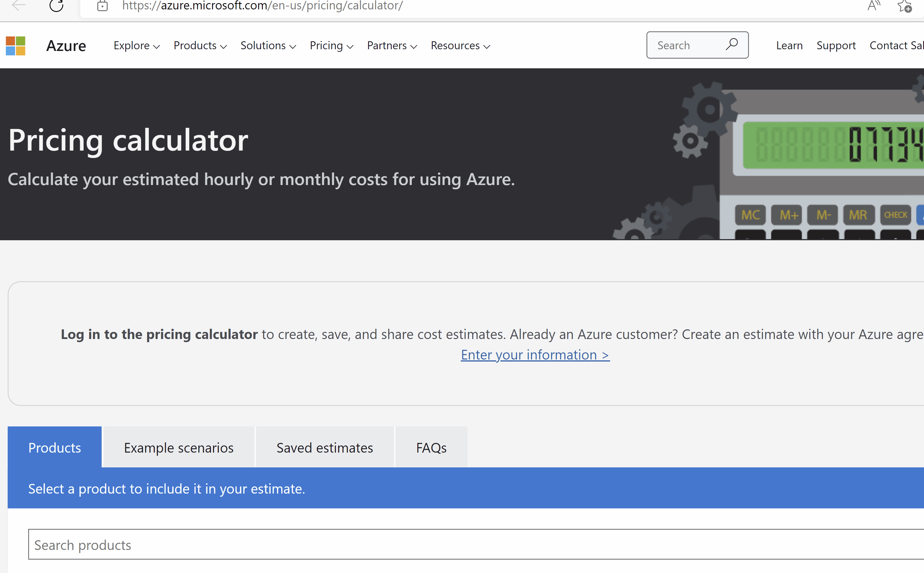Image resolution: width=924 pixels, height=573 pixels.
Task: Click the browser back arrow
Action: click(x=19, y=5)
